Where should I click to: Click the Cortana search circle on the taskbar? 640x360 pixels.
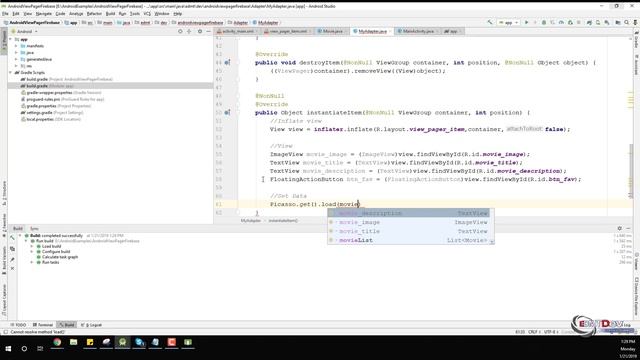[x=24, y=348]
